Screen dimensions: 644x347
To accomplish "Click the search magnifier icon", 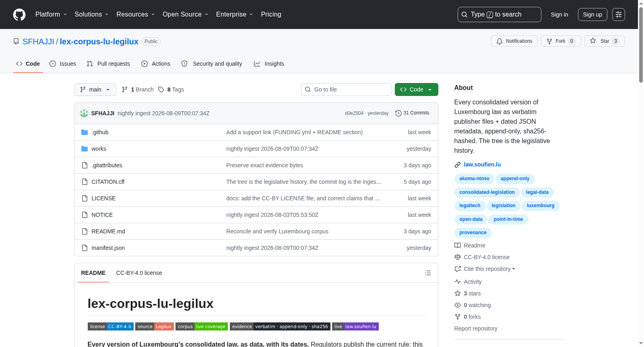I will [464, 15].
